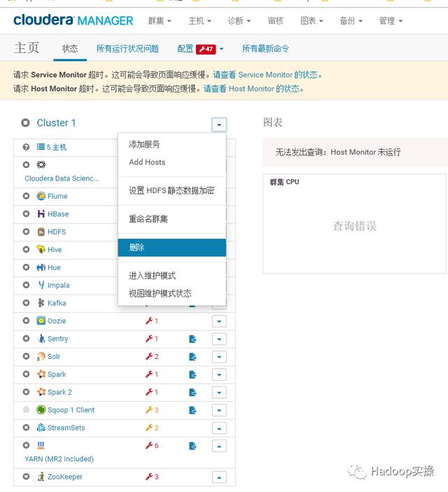Click the Cloudera Manager logo
Screen dimensions: 448x492
73,20
